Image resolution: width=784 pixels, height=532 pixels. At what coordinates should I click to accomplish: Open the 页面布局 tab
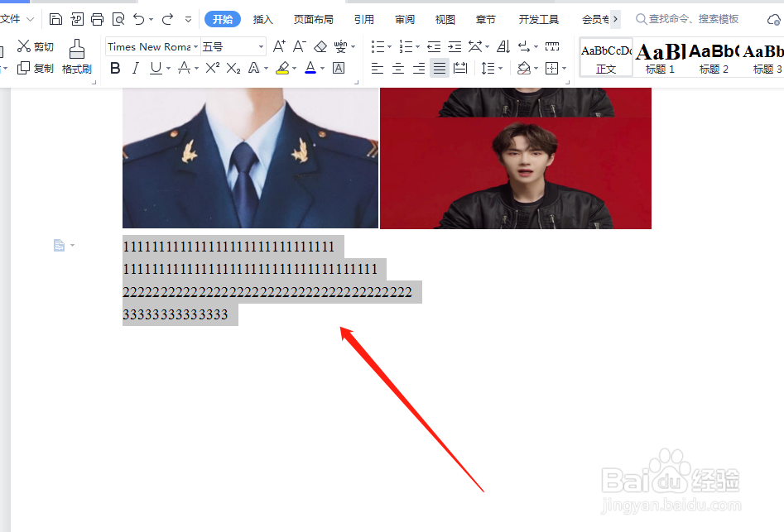point(314,20)
